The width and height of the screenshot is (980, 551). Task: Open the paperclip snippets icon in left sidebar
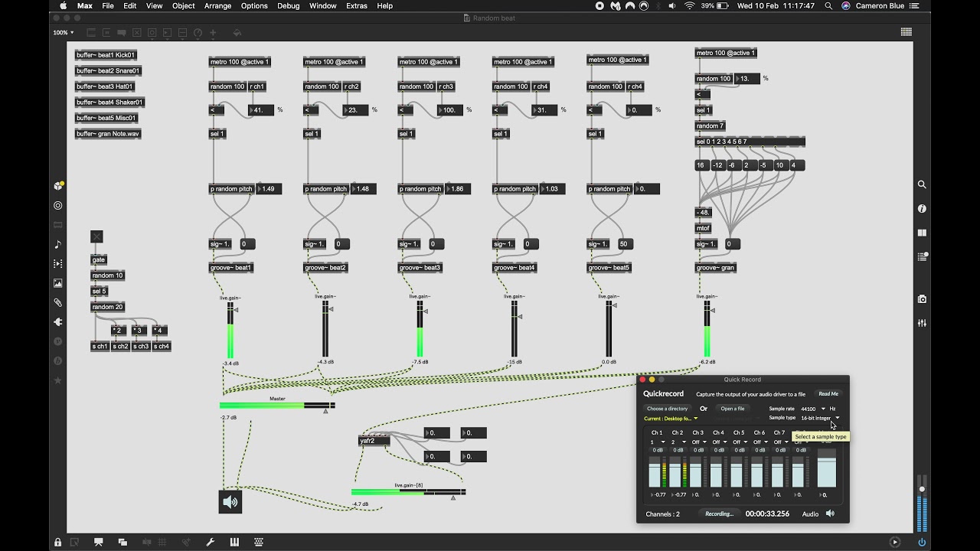coord(58,302)
